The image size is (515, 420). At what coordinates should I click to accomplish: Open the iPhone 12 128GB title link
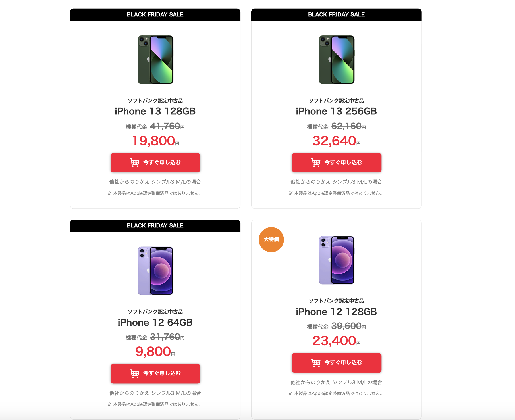336,312
